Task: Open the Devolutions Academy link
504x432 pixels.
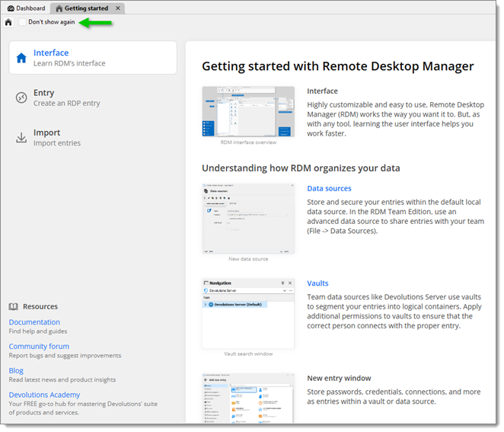Action: pos(44,395)
